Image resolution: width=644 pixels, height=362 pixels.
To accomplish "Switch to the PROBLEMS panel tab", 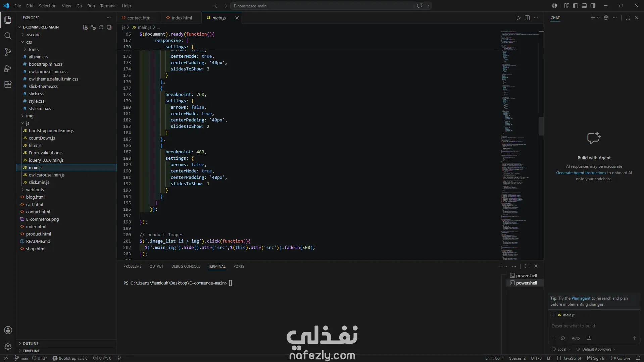I will [x=132, y=266].
